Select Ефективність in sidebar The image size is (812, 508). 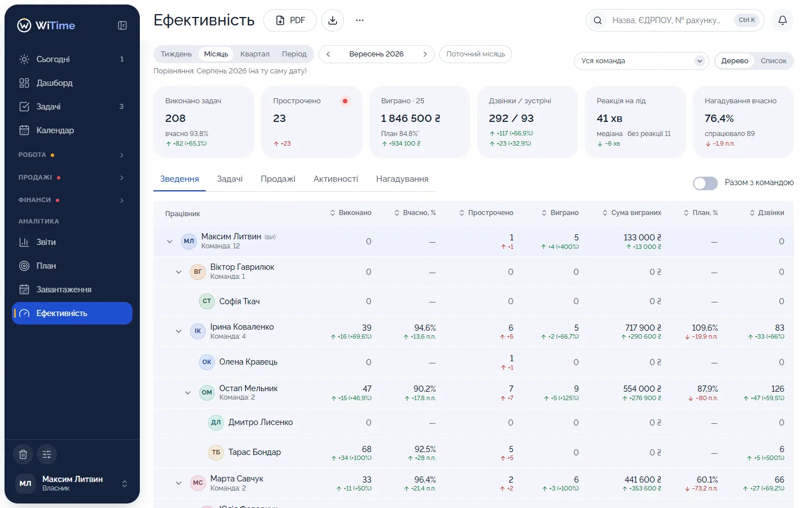click(72, 313)
